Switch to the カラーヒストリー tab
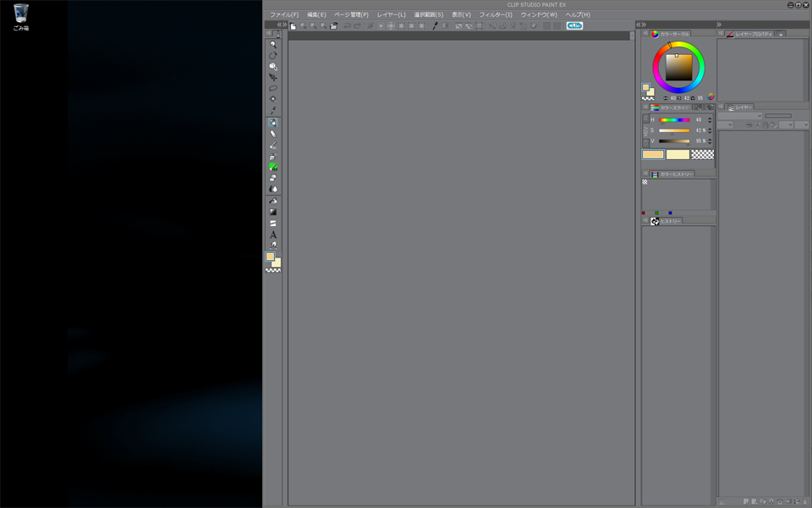This screenshot has height=508, width=812. tap(672, 174)
